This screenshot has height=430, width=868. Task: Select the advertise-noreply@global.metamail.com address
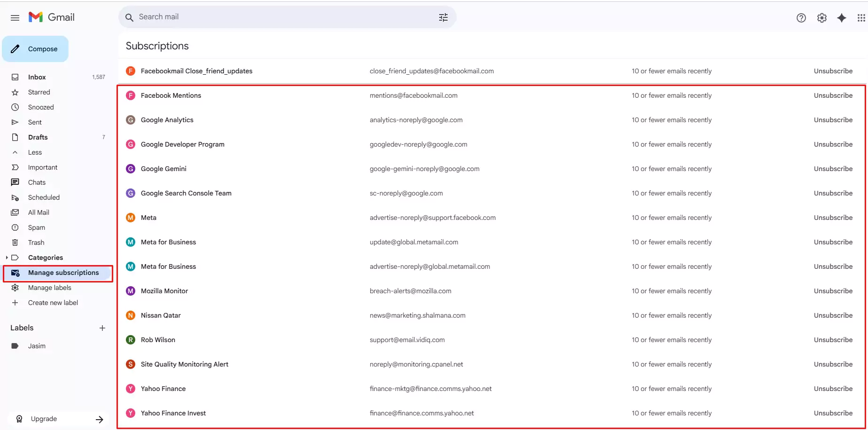coord(430,266)
